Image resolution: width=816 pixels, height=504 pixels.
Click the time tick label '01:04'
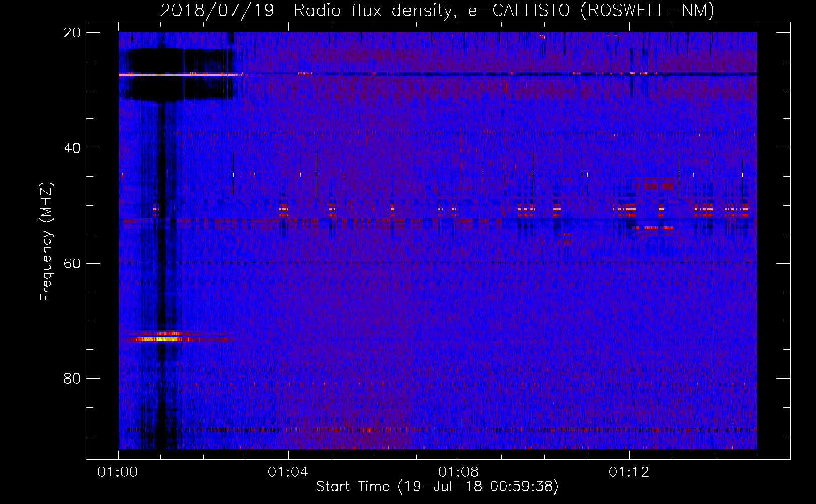(x=288, y=472)
